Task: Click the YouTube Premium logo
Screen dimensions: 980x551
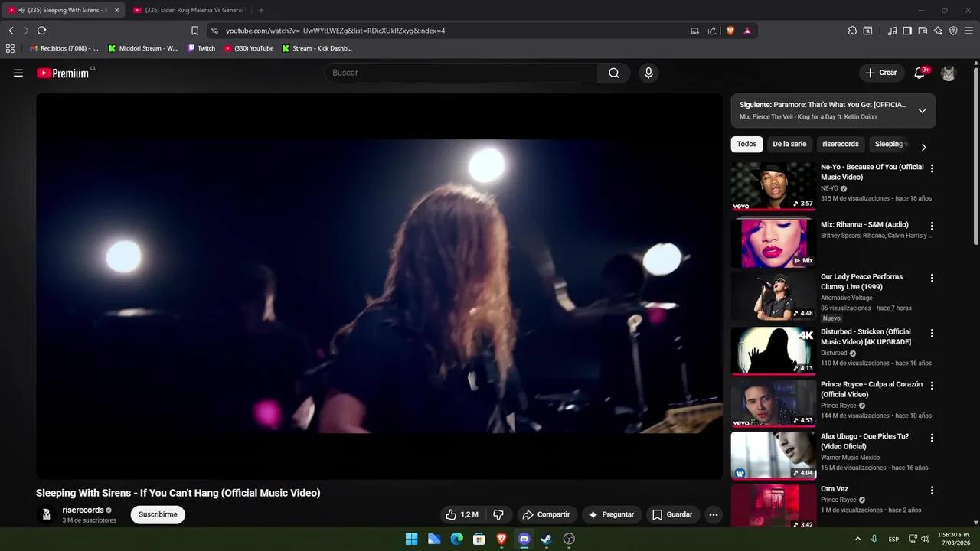Action: [64, 73]
